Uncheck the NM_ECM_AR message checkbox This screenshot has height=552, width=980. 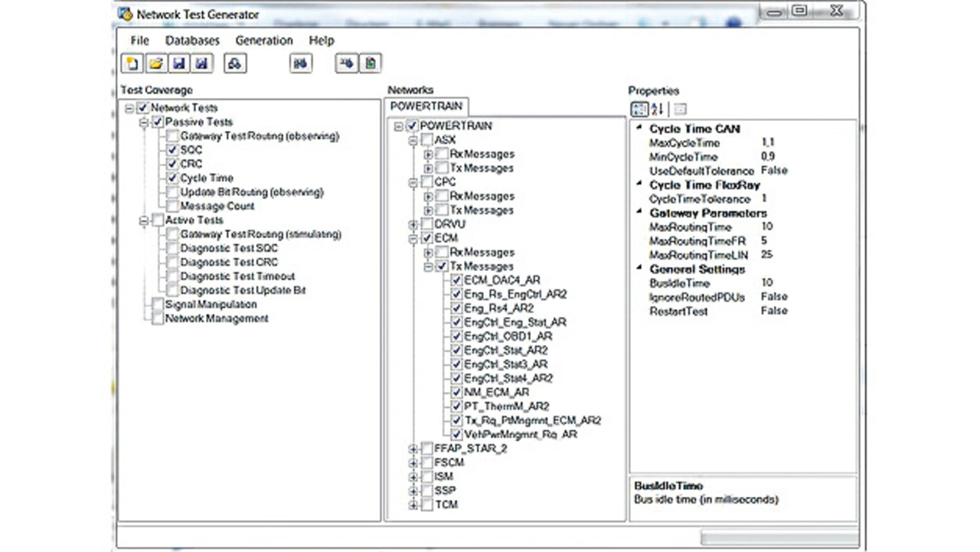(x=456, y=393)
